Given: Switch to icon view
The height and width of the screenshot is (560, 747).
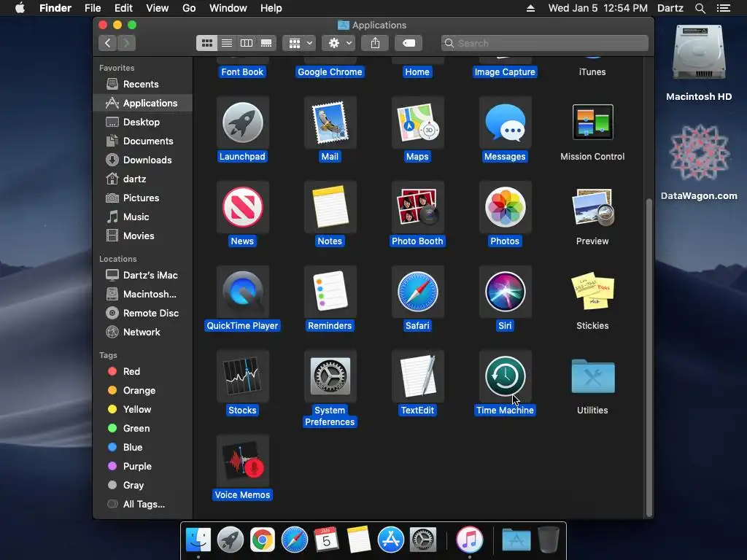Looking at the screenshot, I should (x=206, y=43).
